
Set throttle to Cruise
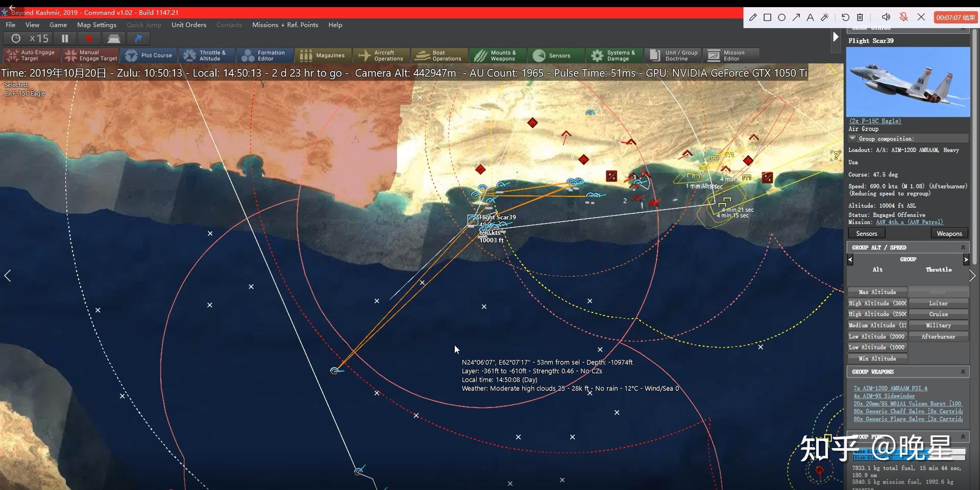(x=939, y=314)
